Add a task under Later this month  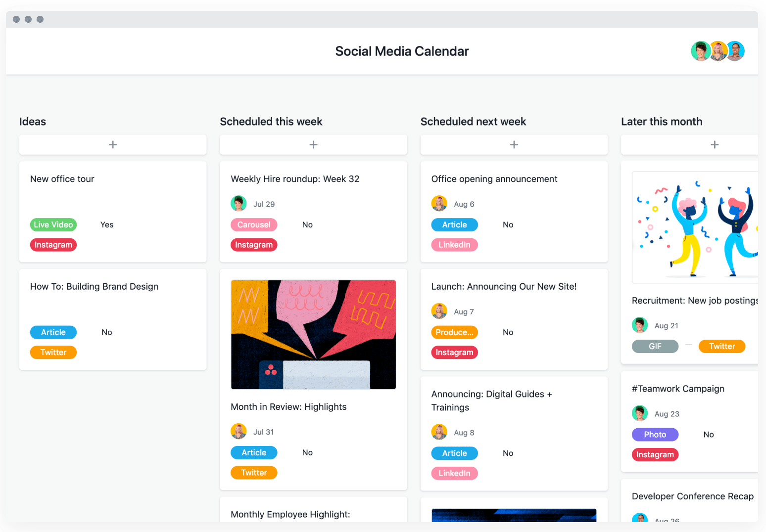(714, 144)
